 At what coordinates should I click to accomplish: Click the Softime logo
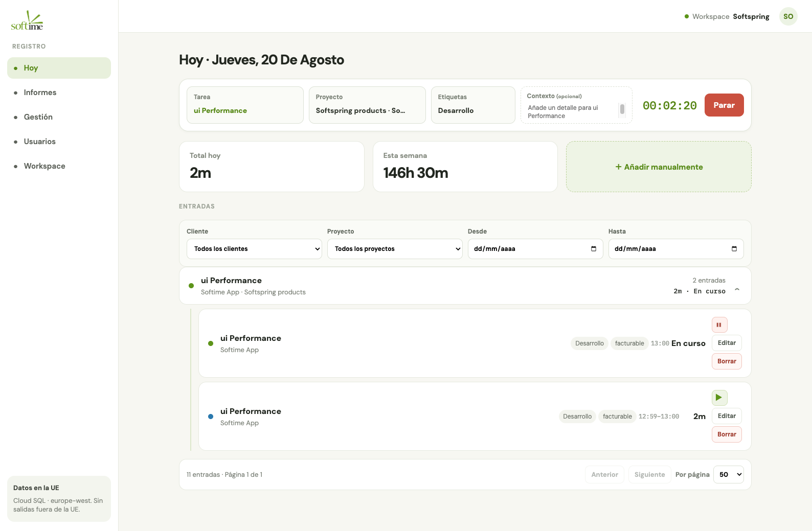pos(27,20)
